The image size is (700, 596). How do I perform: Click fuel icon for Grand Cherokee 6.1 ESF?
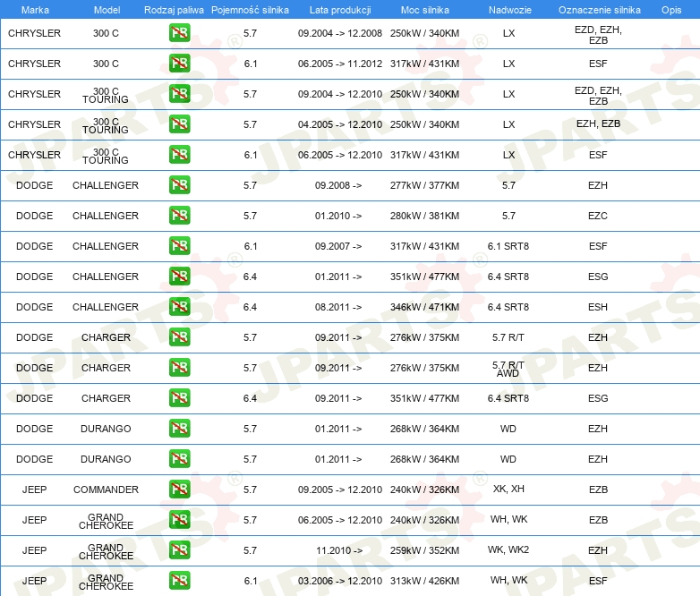point(179,581)
